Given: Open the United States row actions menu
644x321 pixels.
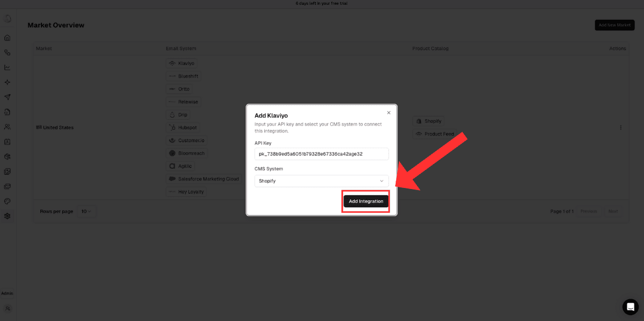Looking at the screenshot, I should [621, 128].
